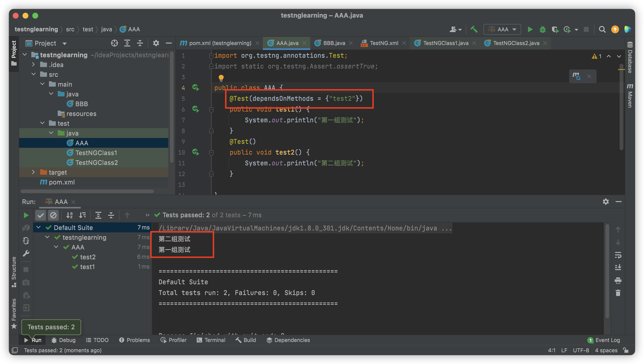Image resolution: width=644 pixels, height=364 pixels.
Task: Toggle Structure tool window stripe button
Action: point(14,271)
